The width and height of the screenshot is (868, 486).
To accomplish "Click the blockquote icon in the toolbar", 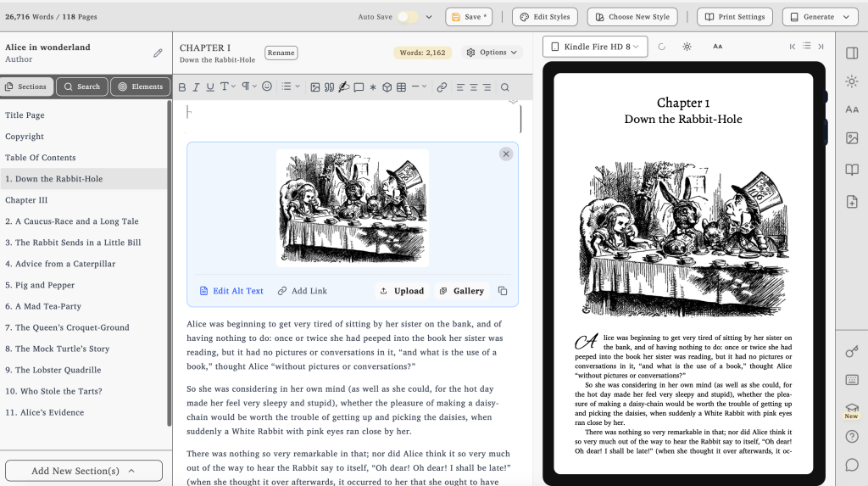I will [x=329, y=87].
